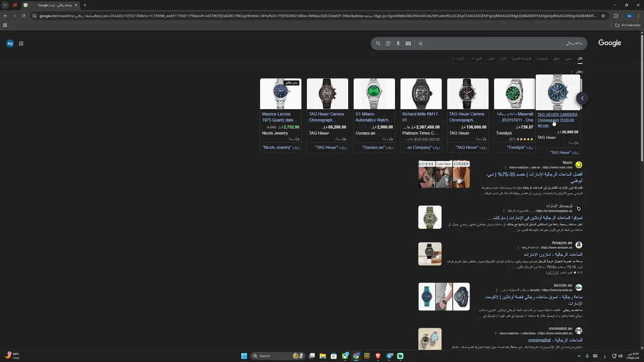The width and height of the screenshot is (644, 362).
Task: Open Noon result brand watches image
Action: click(444, 174)
